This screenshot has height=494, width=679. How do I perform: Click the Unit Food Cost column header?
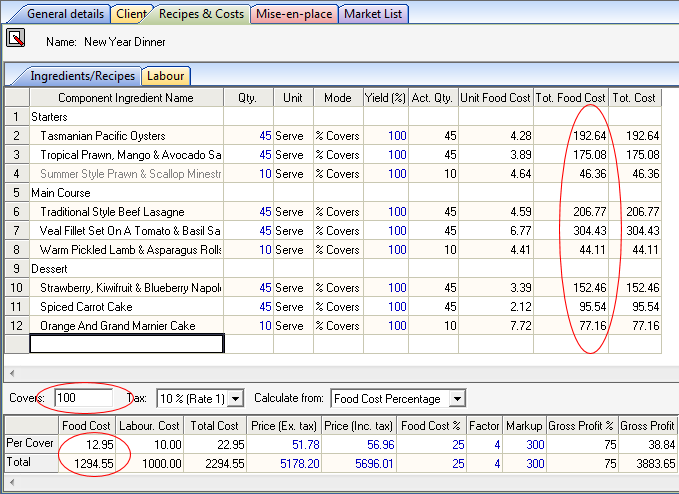(x=496, y=97)
